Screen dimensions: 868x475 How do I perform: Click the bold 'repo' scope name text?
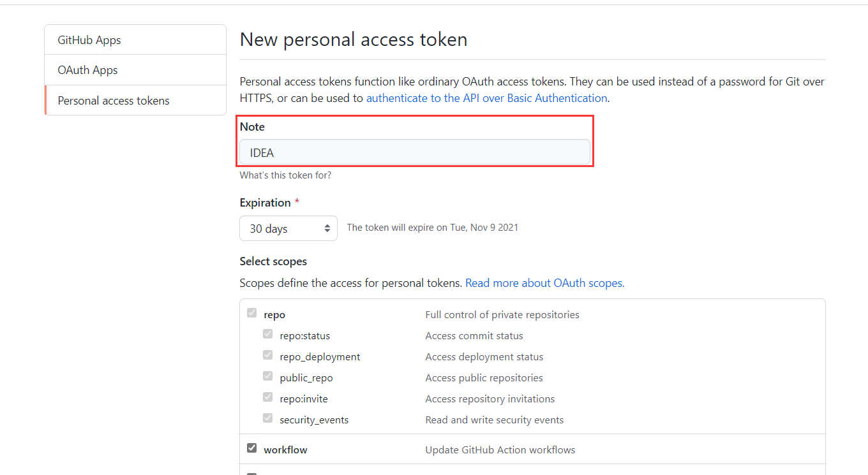[x=274, y=315]
